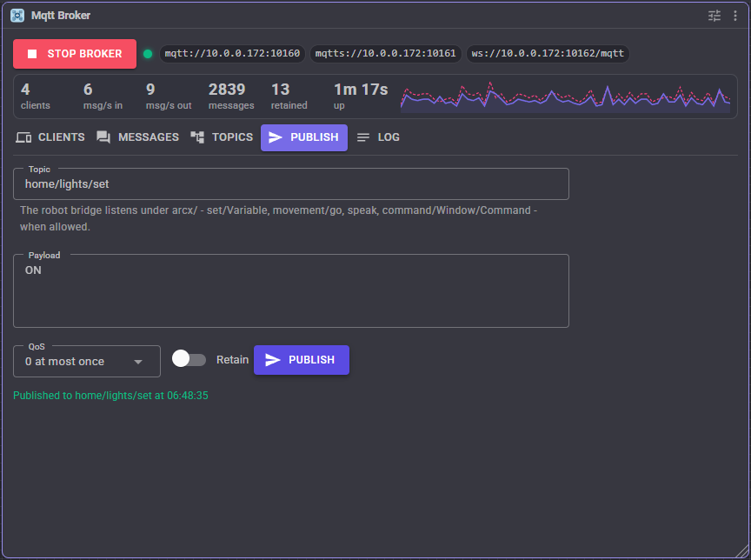Open the three-dot more options menu

pos(735,16)
